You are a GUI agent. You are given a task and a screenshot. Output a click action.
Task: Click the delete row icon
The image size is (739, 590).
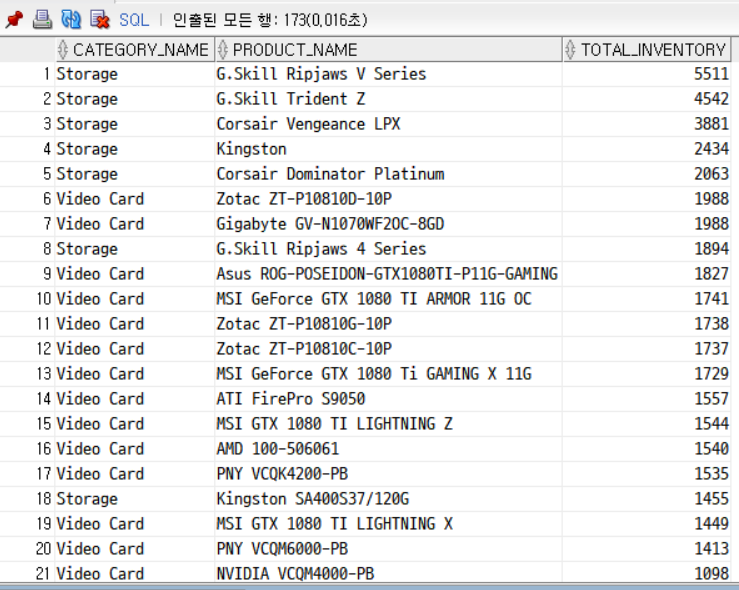click(x=99, y=19)
